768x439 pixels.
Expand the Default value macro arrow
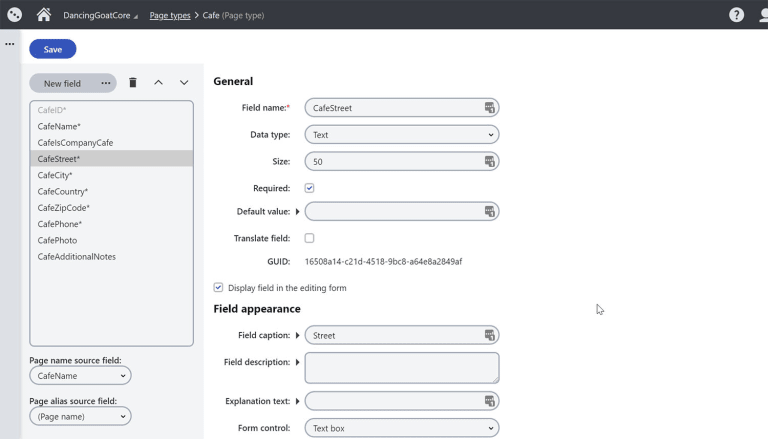click(297, 212)
